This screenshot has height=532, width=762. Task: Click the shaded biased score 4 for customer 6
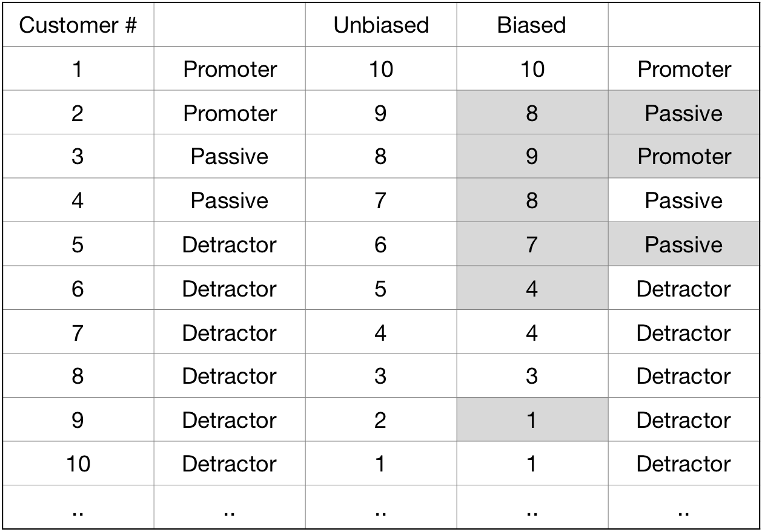532,289
